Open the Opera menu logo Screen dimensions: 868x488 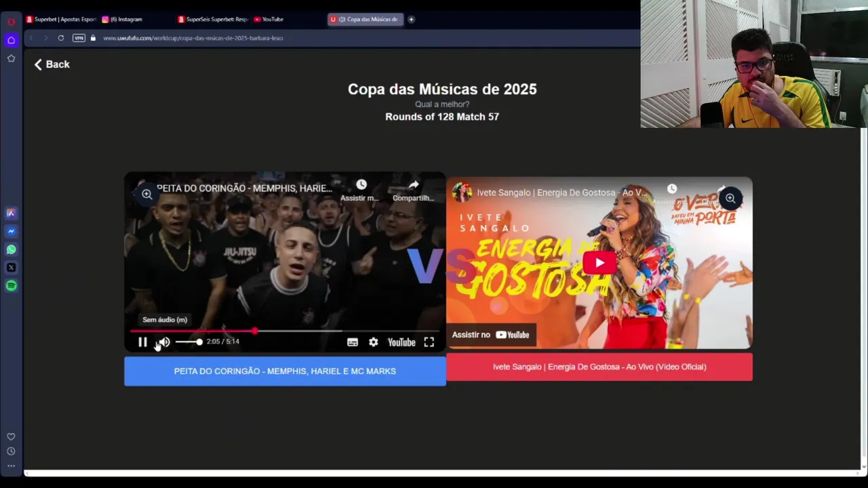tap(11, 22)
